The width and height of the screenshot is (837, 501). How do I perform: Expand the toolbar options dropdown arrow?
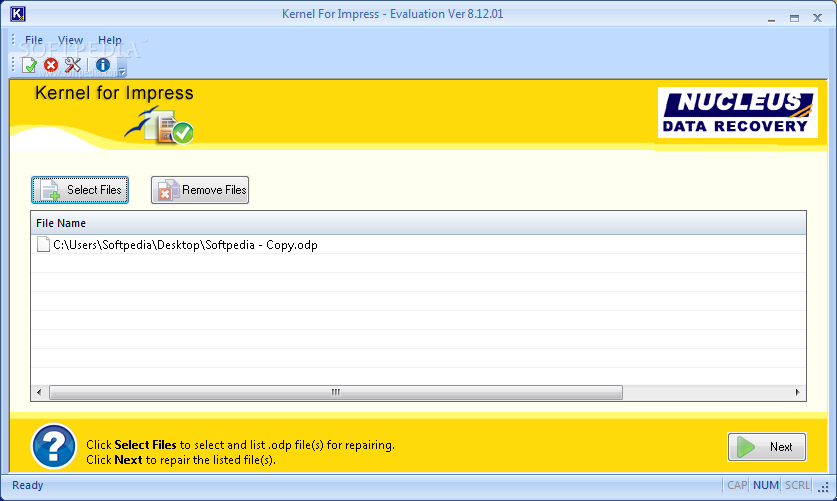click(x=122, y=71)
